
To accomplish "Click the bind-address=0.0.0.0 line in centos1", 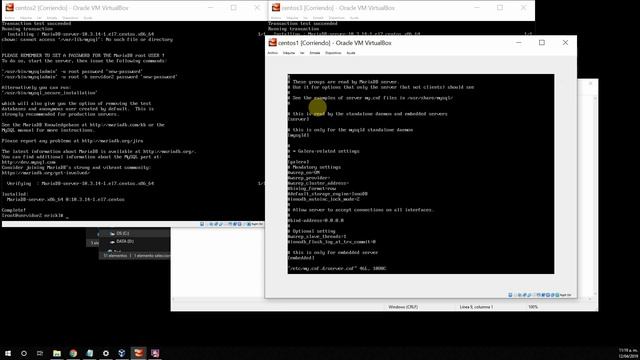I will click(316, 220).
